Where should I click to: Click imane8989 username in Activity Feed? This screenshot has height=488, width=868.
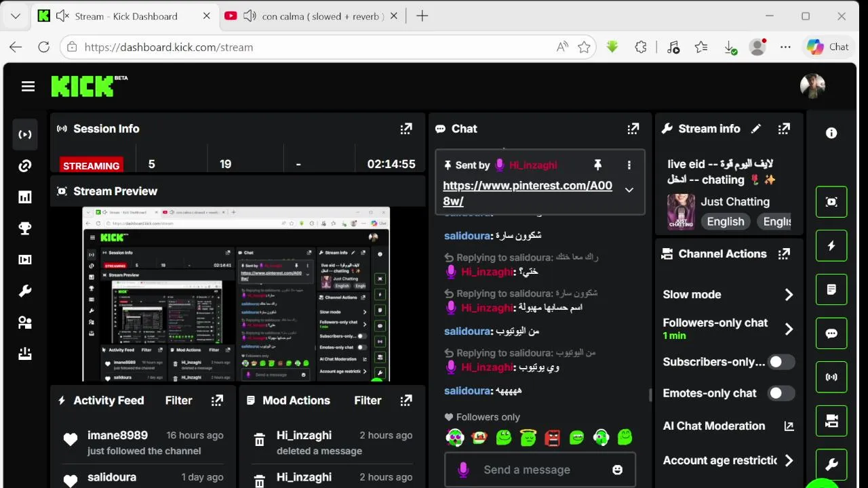point(117,435)
